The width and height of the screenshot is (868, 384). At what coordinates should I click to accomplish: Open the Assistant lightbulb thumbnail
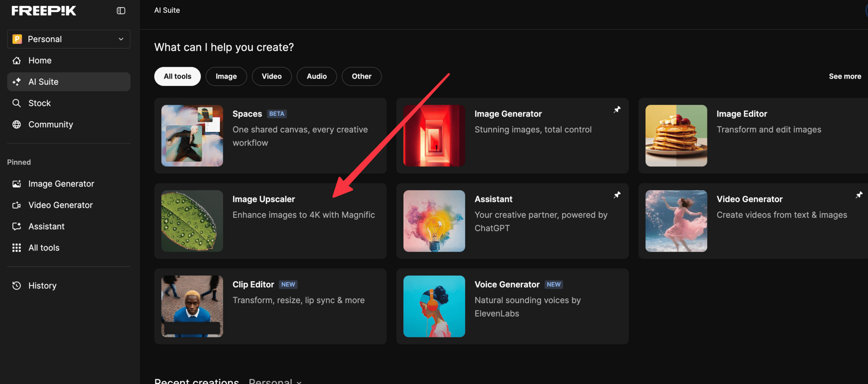(x=434, y=221)
